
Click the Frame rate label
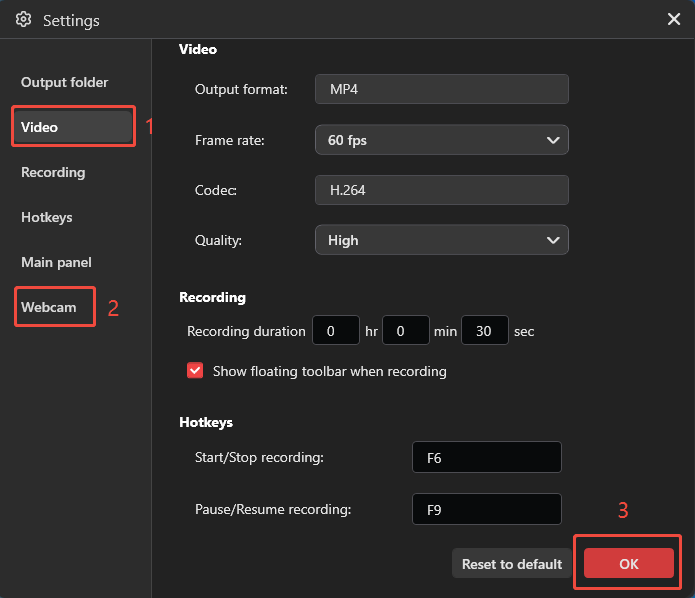(230, 141)
